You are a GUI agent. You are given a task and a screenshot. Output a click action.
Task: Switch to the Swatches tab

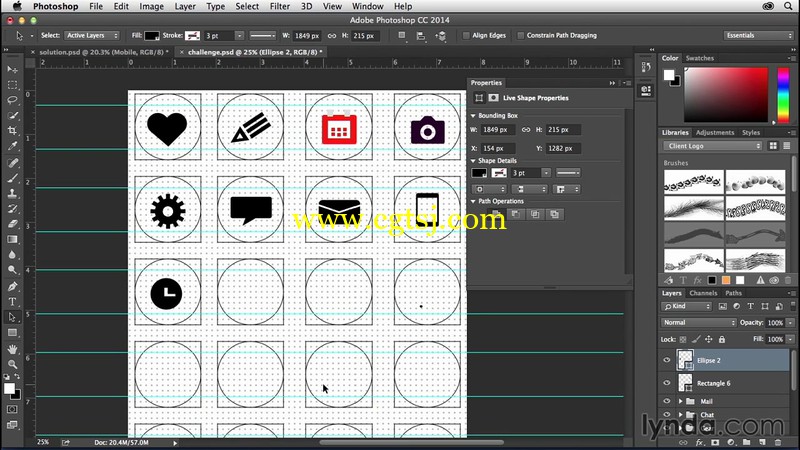(699, 58)
